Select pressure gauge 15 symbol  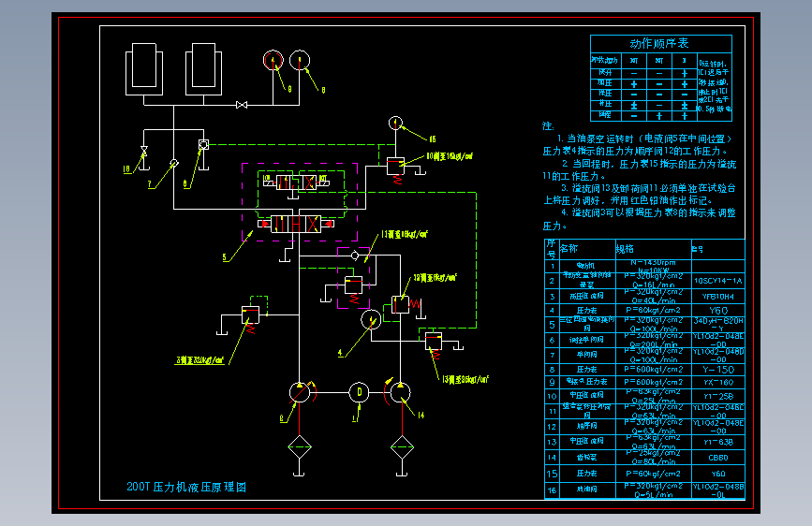[x=395, y=124]
